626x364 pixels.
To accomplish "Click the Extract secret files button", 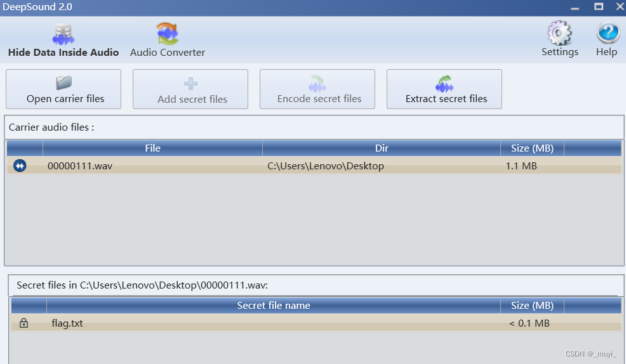I will click(x=444, y=89).
